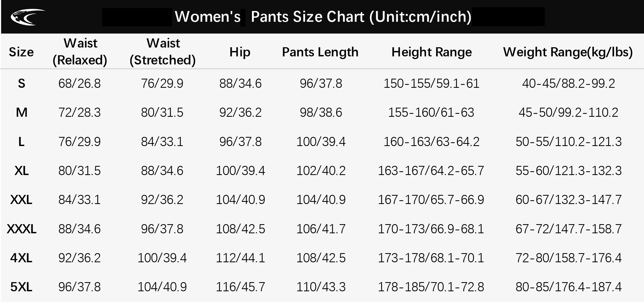Select hip value 100/39.4 in XL row

(x=240, y=171)
